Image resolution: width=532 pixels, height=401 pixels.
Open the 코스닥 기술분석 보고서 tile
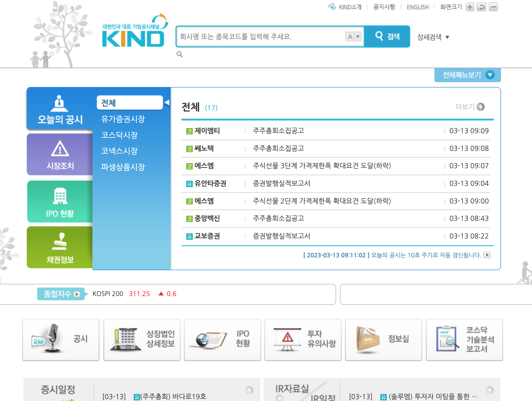[x=465, y=340]
